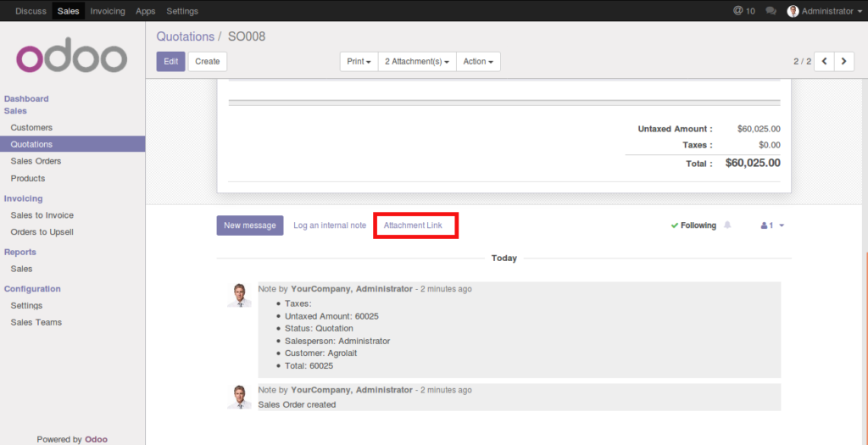Click the 2 / 2 pager counter
The image size is (868, 445).
pos(802,61)
